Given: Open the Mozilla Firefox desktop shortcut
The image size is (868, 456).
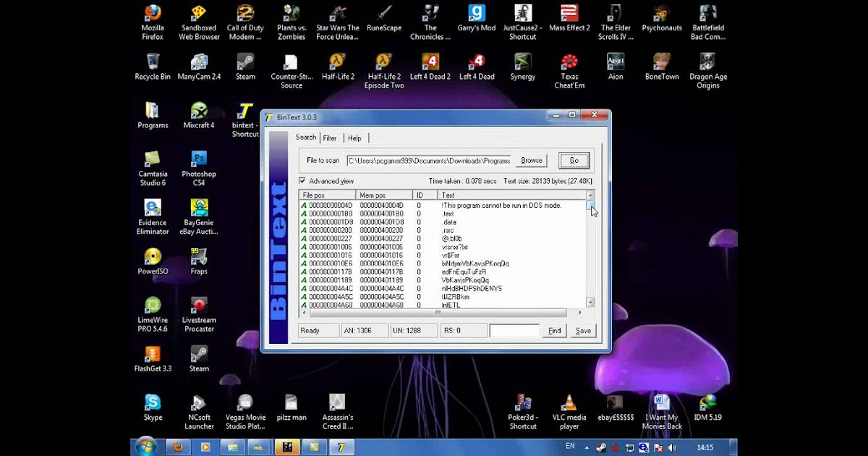Looking at the screenshot, I should pyautogui.click(x=152, y=22).
